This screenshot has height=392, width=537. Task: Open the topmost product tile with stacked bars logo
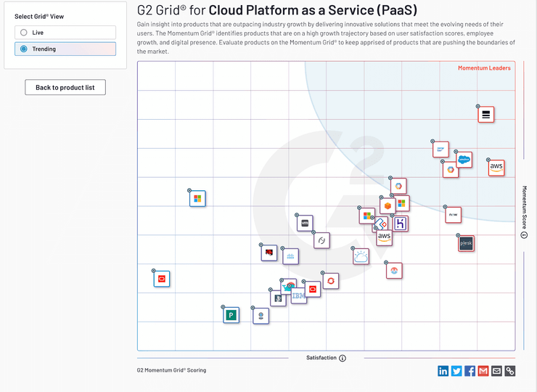[x=486, y=115]
